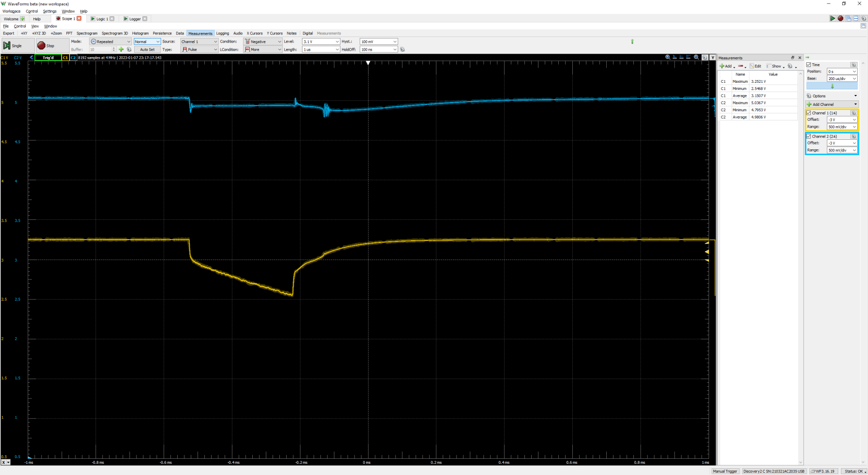Open time Base 200 us/div dropdown
868x475 pixels.
coord(842,79)
